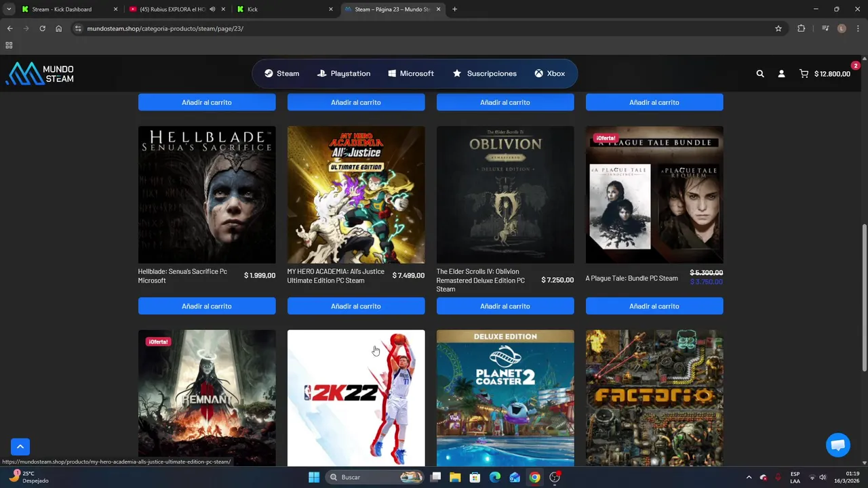Open the Suscripciones menu item
The width and height of the screenshot is (868, 488).
pyautogui.click(x=485, y=74)
